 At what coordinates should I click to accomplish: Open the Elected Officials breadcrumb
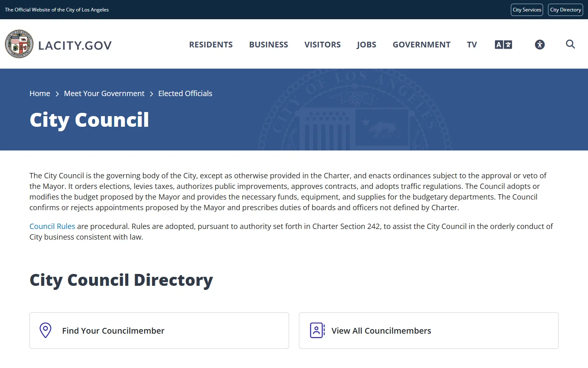(x=185, y=94)
